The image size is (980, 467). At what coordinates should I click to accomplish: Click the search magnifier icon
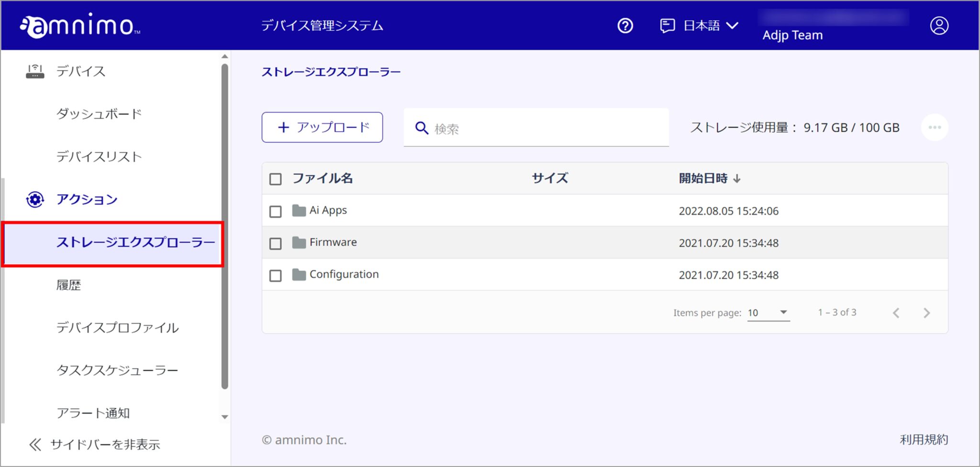(x=421, y=127)
